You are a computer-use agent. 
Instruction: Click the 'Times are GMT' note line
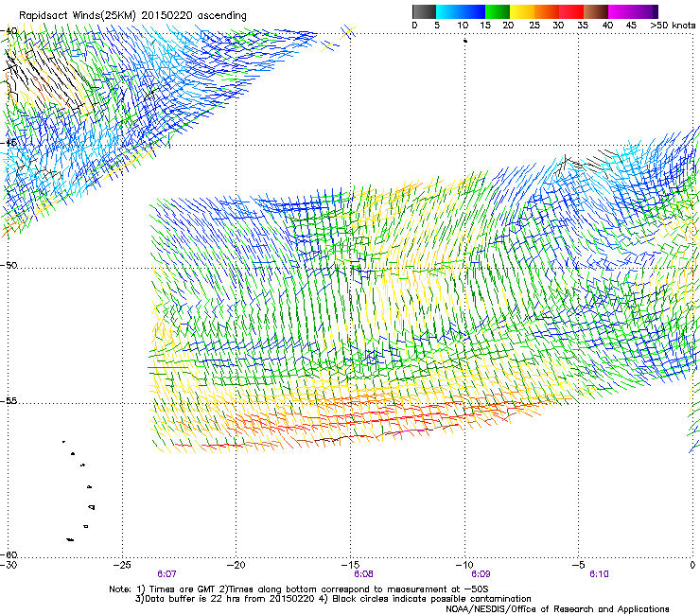click(x=299, y=589)
